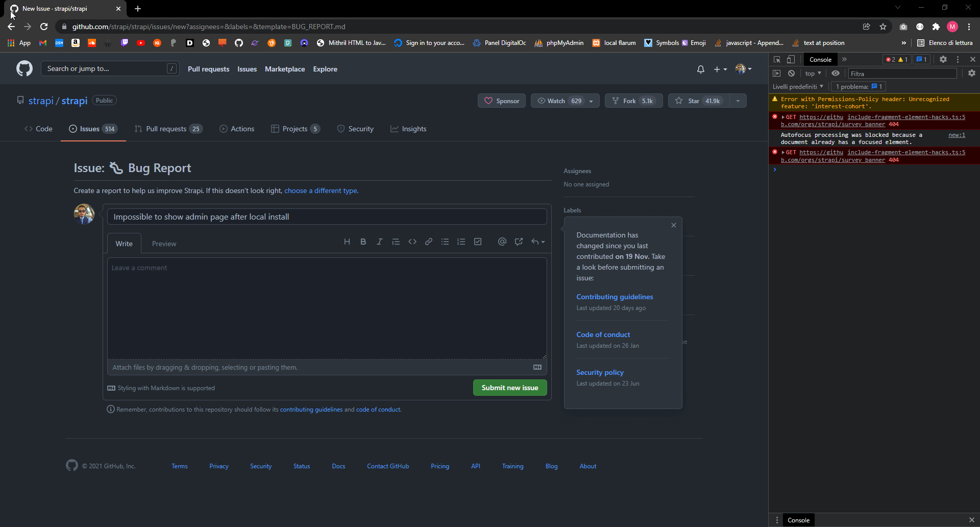
Task: Open DevTools three-dot customize menu
Action: pos(958,59)
